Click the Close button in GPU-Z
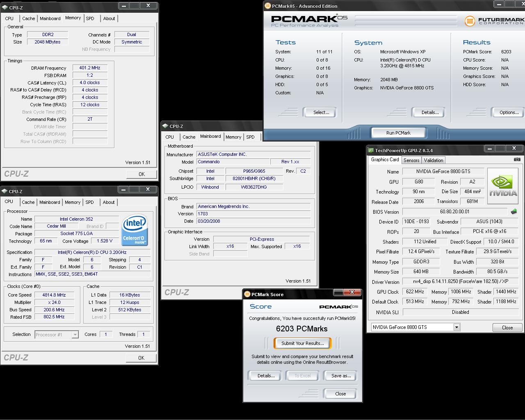Image resolution: width=525 pixels, height=420 pixels. coord(507,327)
